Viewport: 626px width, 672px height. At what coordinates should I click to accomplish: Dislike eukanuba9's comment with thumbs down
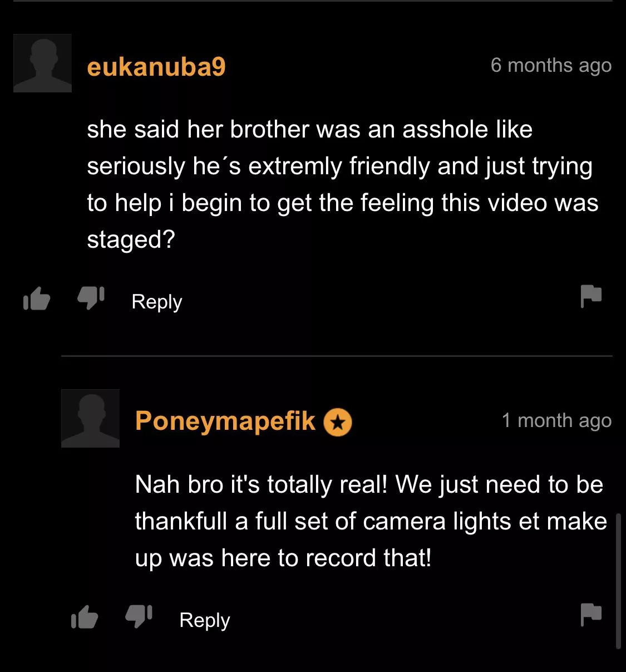click(x=91, y=298)
